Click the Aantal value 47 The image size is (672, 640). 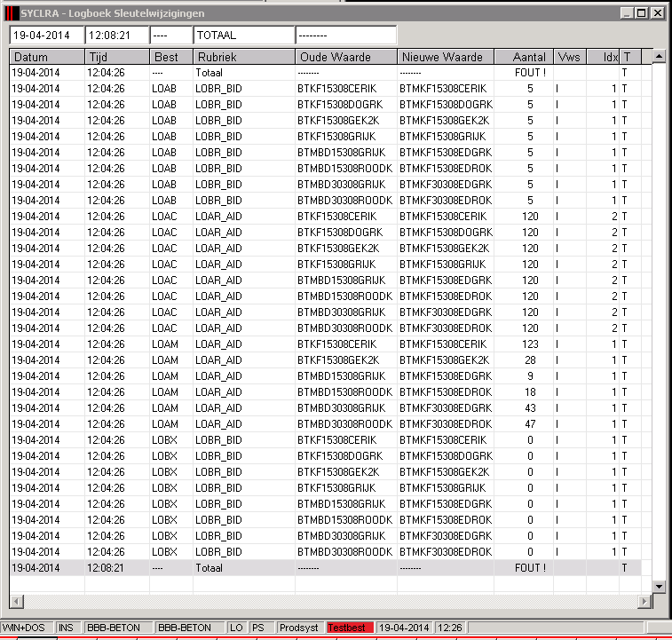[530, 424]
